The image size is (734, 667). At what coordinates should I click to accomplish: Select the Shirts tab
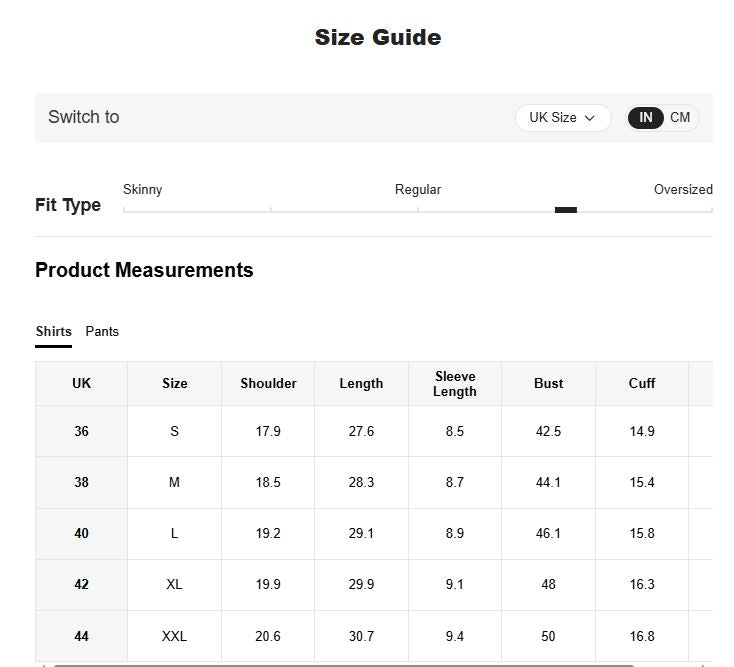click(54, 331)
